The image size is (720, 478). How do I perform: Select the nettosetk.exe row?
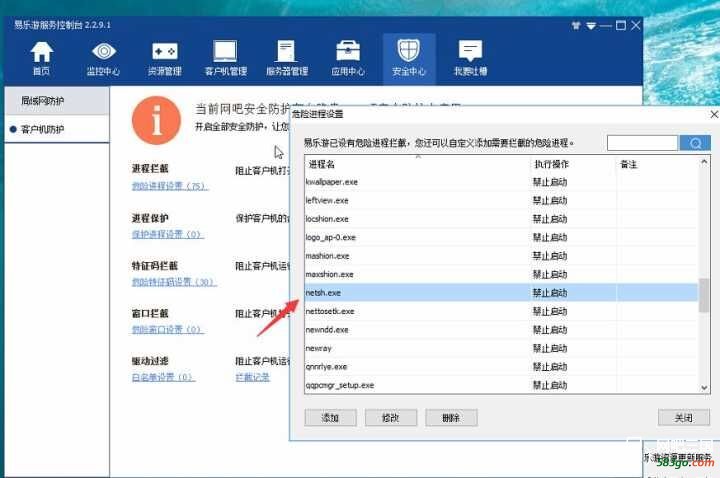click(x=501, y=311)
